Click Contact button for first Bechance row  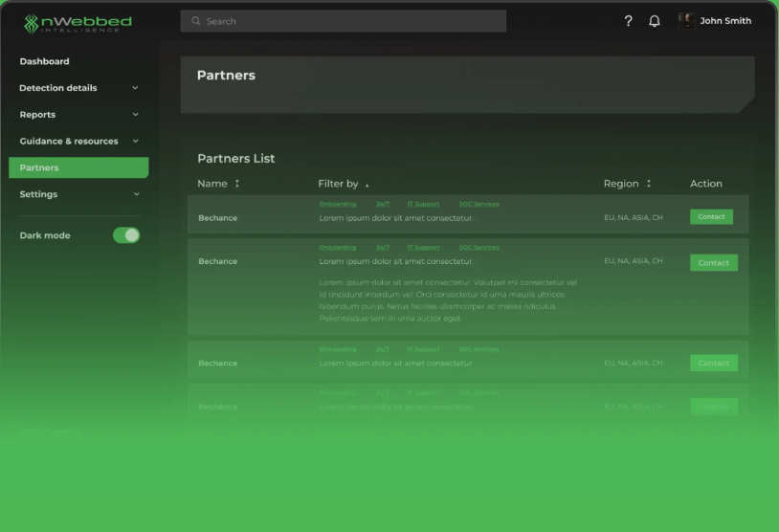[711, 217]
